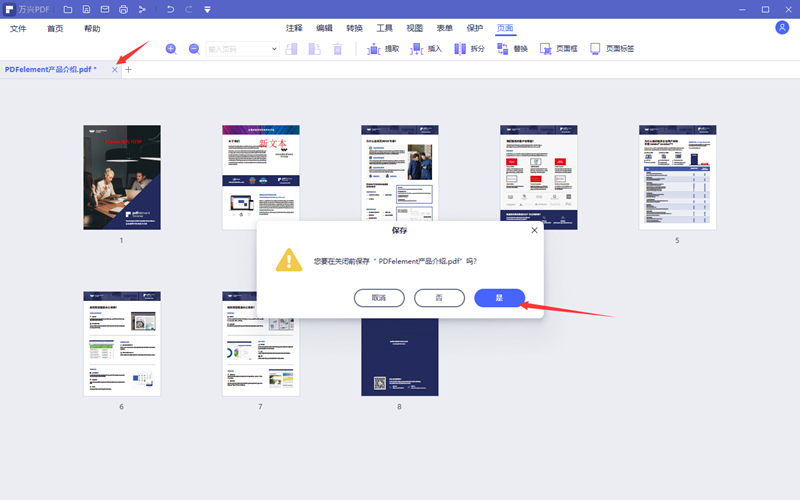The height and width of the screenshot is (500, 800).
Task: Click the 页面框 (page box) tool
Action: 558,48
